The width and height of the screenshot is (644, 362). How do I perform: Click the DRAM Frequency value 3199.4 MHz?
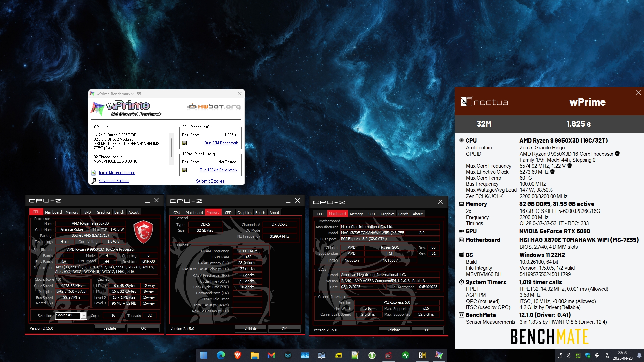(x=247, y=251)
